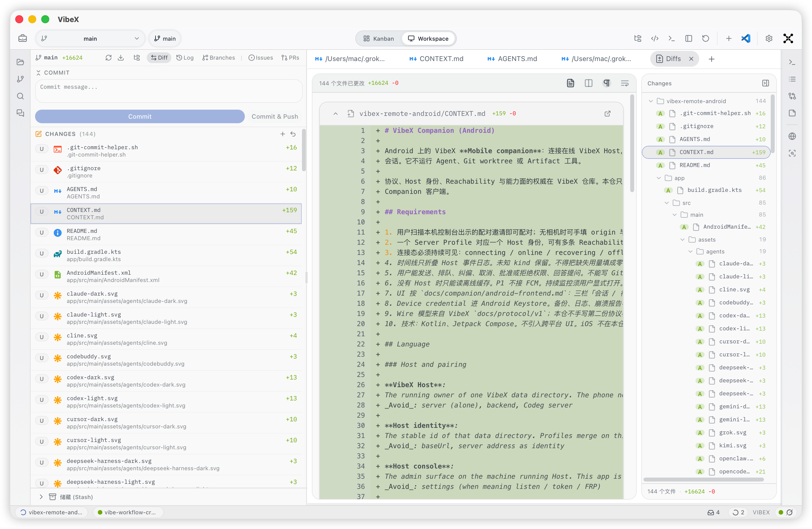Collapse vibex-remote-android folder in Changes tree
The width and height of the screenshot is (812, 529).
tap(651, 101)
